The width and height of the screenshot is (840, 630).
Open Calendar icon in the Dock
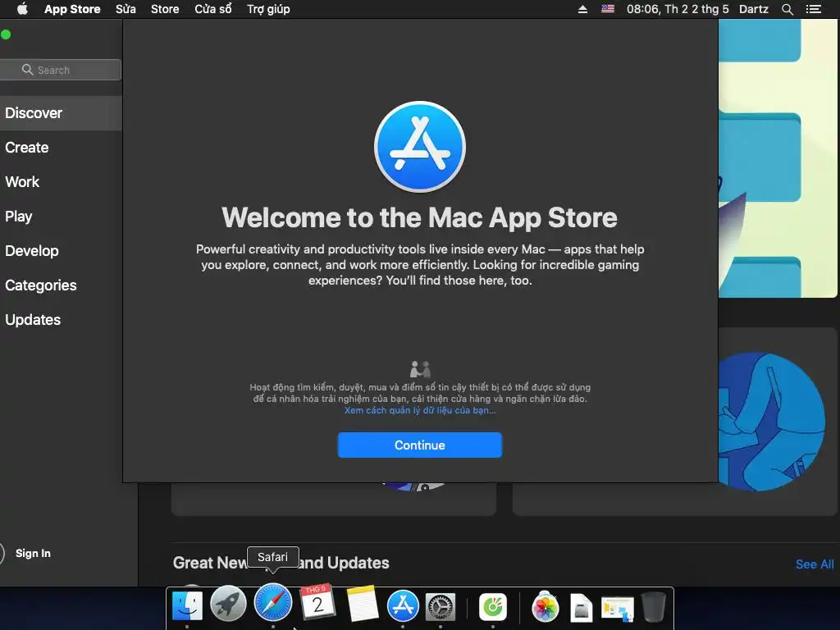click(x=317, y=603)
